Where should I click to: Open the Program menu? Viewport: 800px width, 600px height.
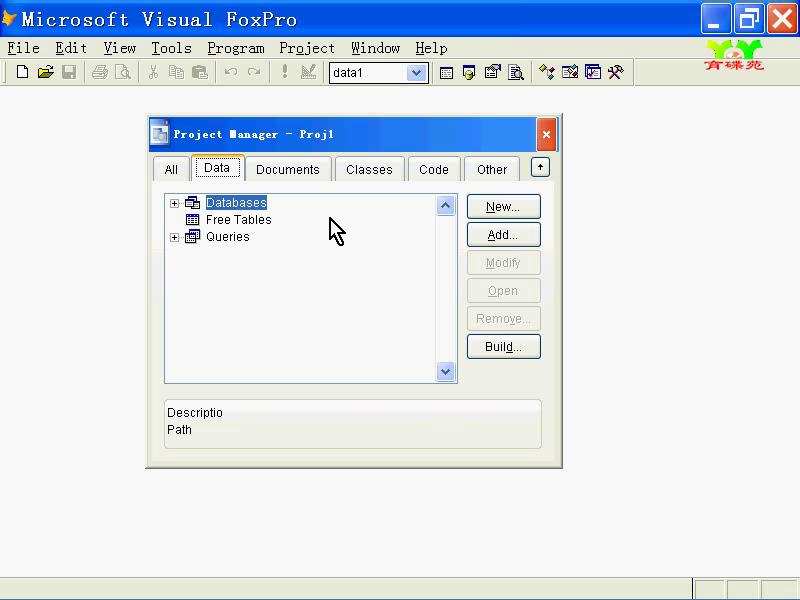[x=236, y=48]
